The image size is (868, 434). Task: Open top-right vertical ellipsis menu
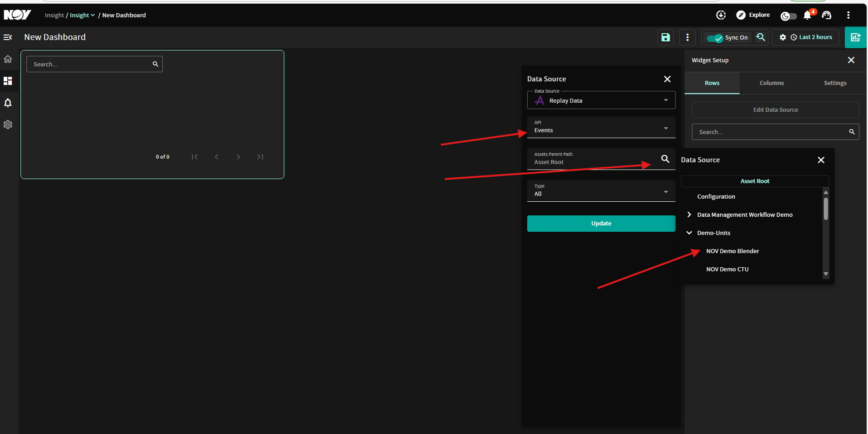(x=848, y=15)
